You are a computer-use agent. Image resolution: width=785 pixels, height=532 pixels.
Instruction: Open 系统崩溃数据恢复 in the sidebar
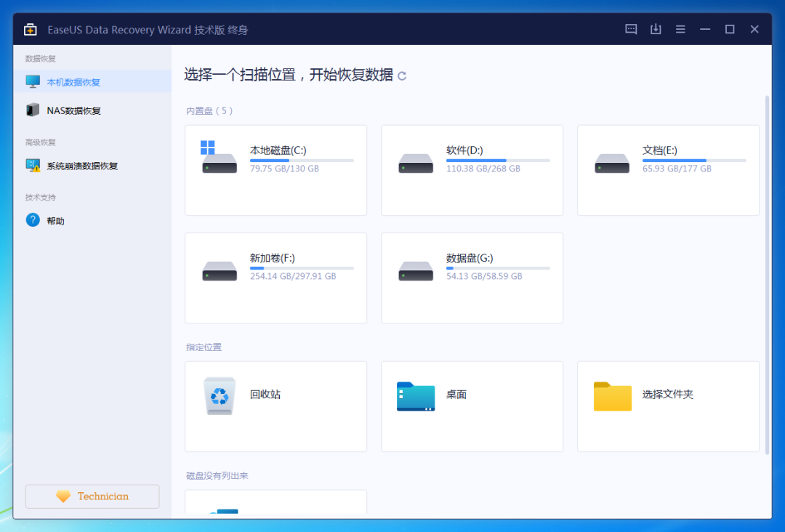(x=92, y=166)
